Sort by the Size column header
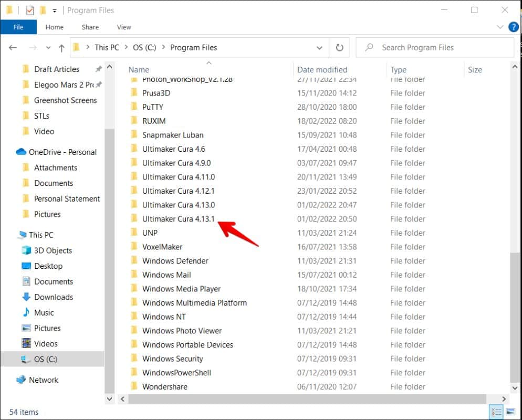This screenshot has height=420, width=522. (475, 69)
